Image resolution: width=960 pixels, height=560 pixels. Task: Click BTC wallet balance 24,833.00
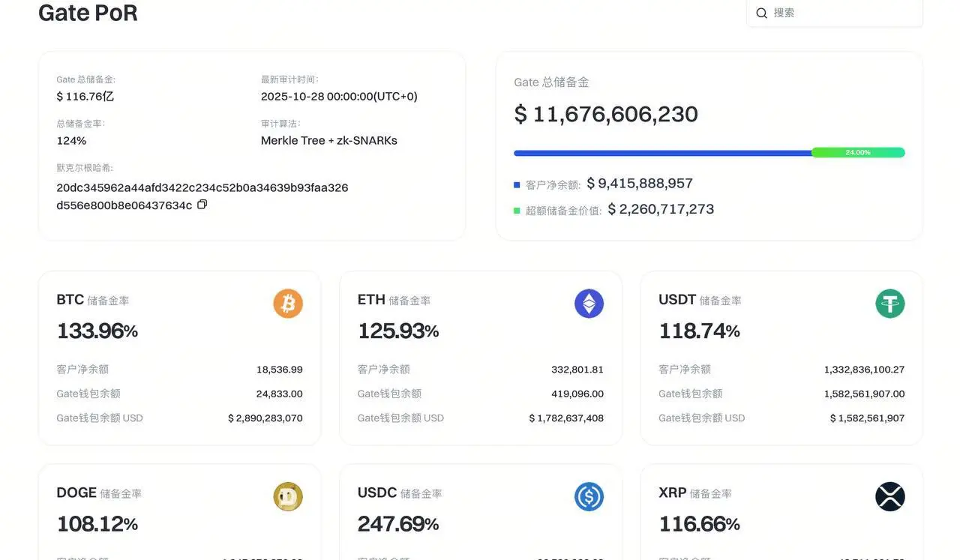click(x=280, y=394)
